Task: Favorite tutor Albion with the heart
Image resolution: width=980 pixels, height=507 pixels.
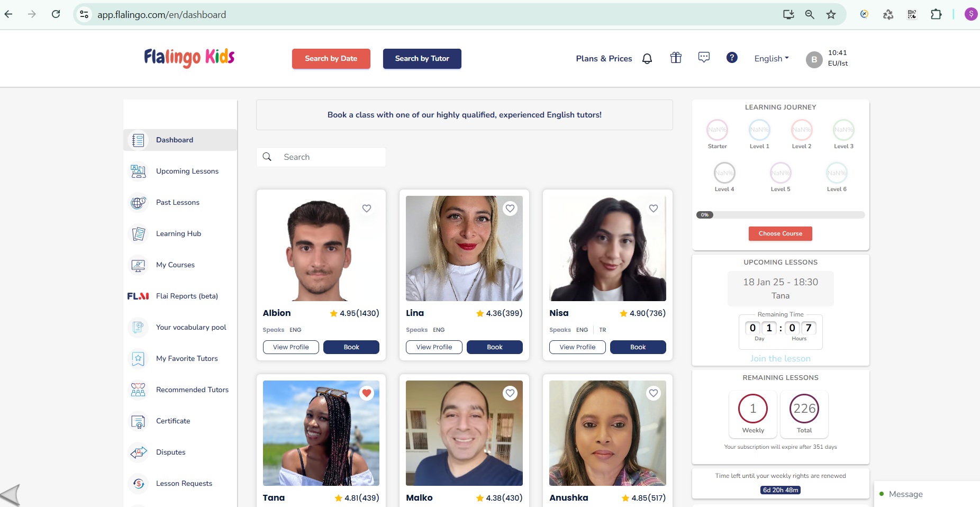Action: coord(367,209)
